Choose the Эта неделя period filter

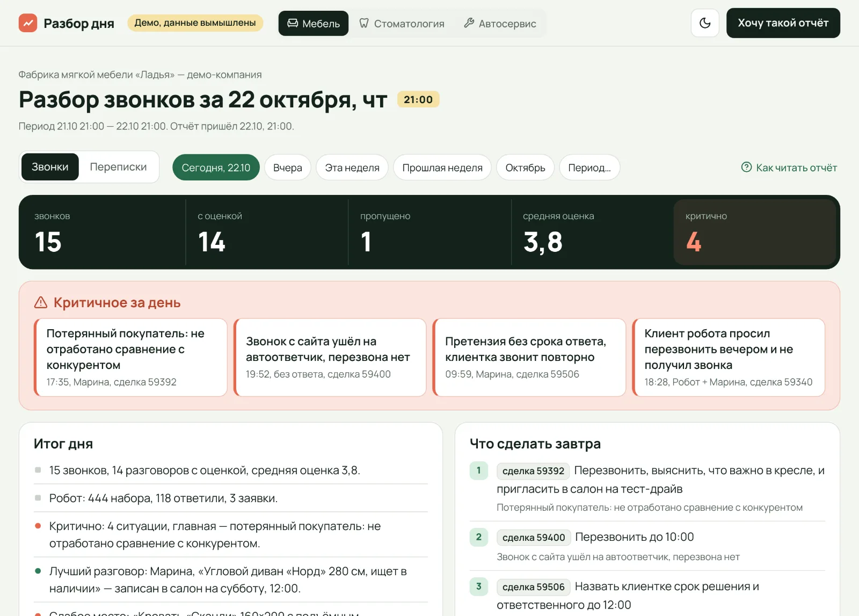352,168
